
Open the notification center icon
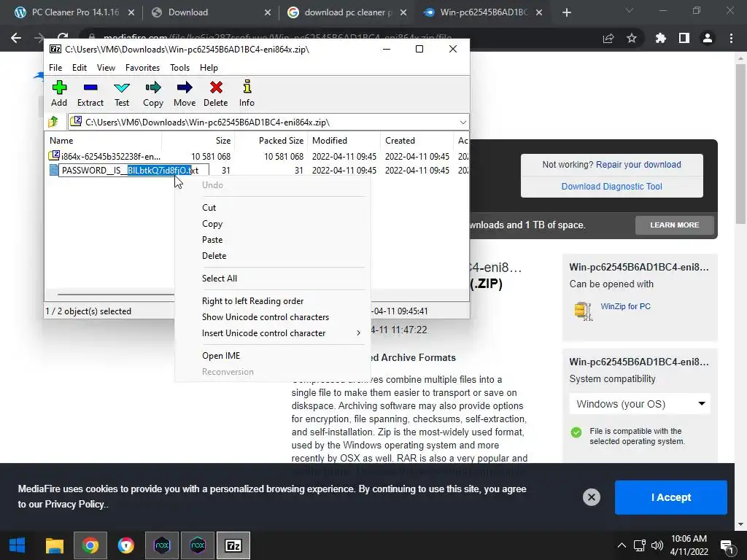pyautogui.click(x=727, y=546)
